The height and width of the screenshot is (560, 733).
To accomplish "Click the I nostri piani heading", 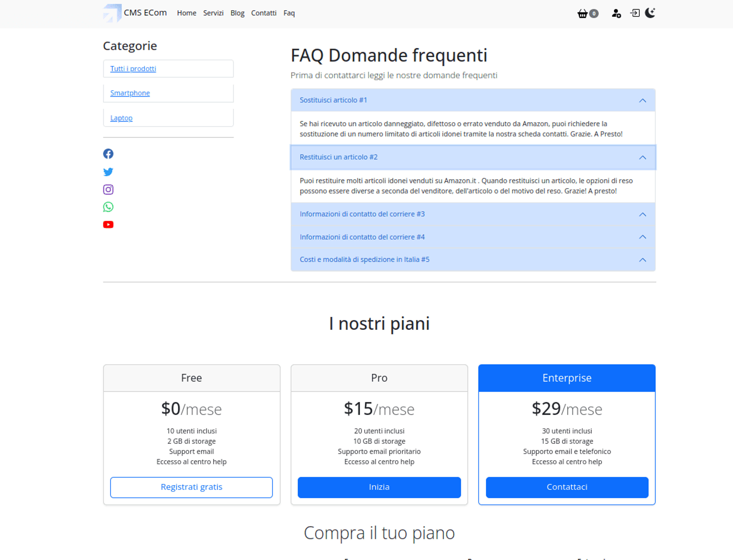I will coord(379,324).
